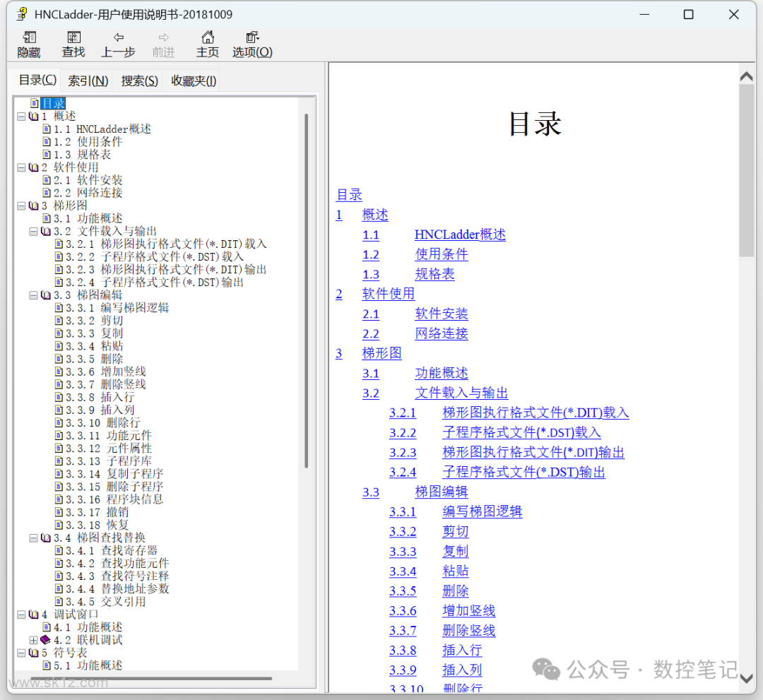Open the 网络连接 hyperlink in content
The width and height of the screenshot is (763, 700).
442,333
